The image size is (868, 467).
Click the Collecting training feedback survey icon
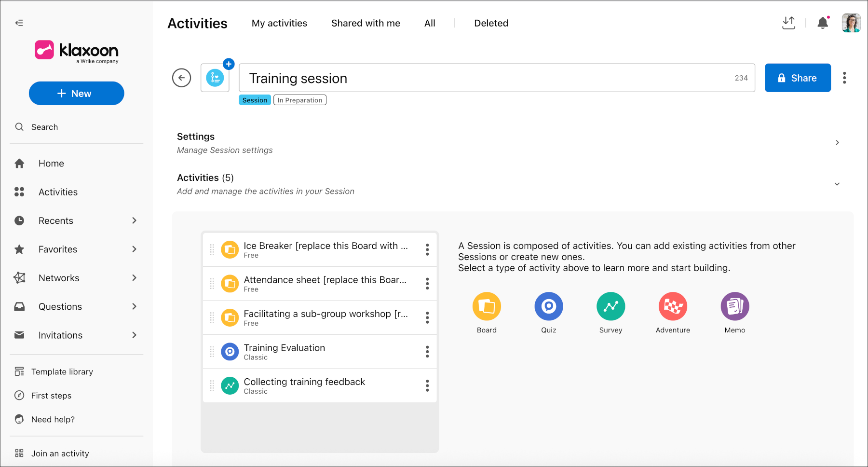click(x=230, y=385)
